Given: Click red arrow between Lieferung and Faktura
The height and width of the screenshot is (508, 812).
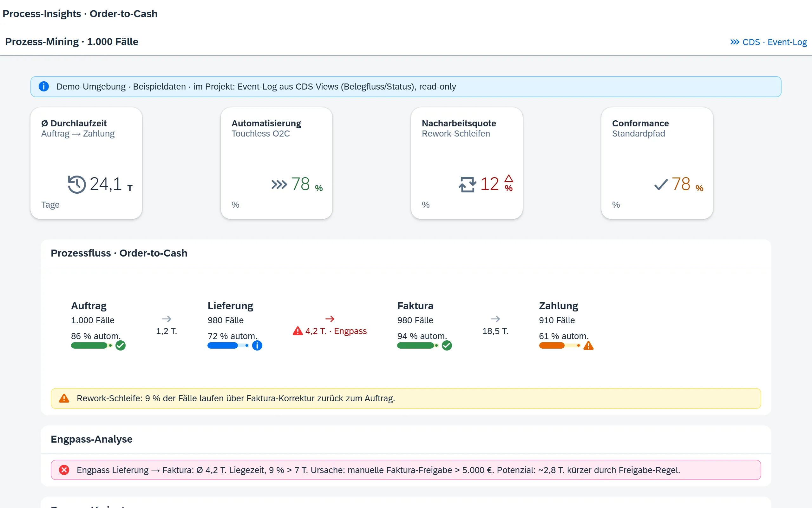Looking at the screenshot, I should point(330,318).
